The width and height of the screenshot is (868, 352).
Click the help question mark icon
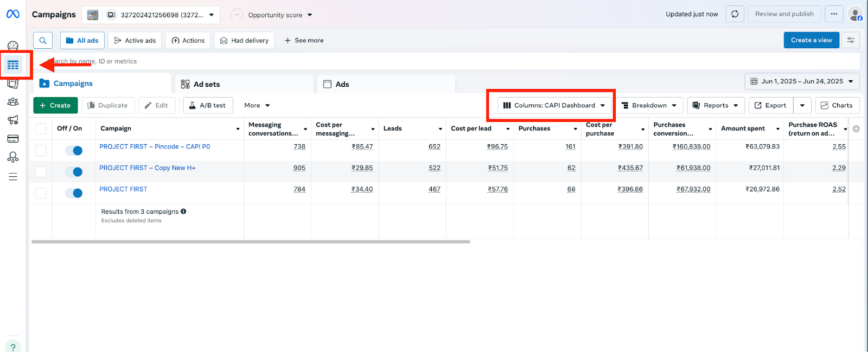[x=13, y=347]
